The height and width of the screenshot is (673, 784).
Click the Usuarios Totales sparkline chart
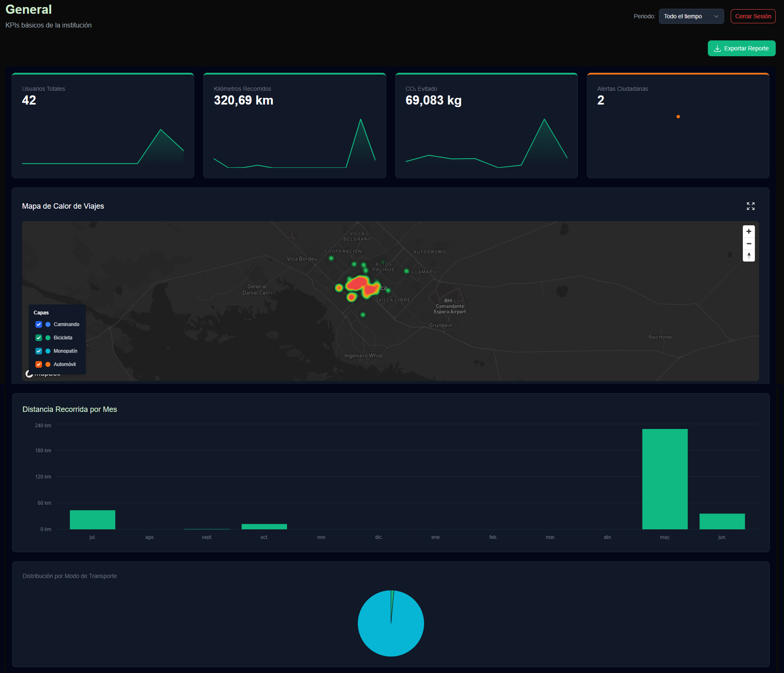coord(103,147)
